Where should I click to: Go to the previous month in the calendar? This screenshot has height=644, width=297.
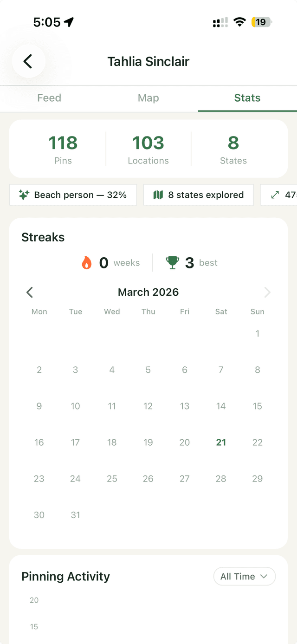(x=29, y=292)
